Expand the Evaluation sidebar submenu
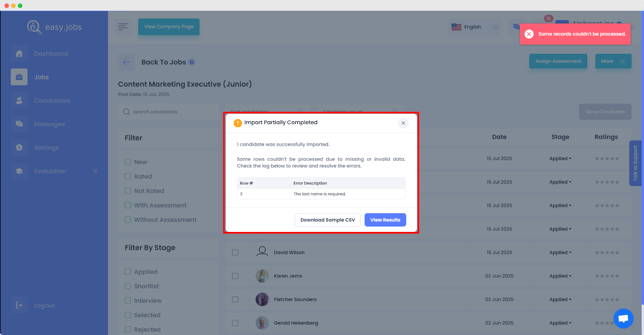Image resolution: width=644 pixels, height=335 pixels. [x=95, y=171]
